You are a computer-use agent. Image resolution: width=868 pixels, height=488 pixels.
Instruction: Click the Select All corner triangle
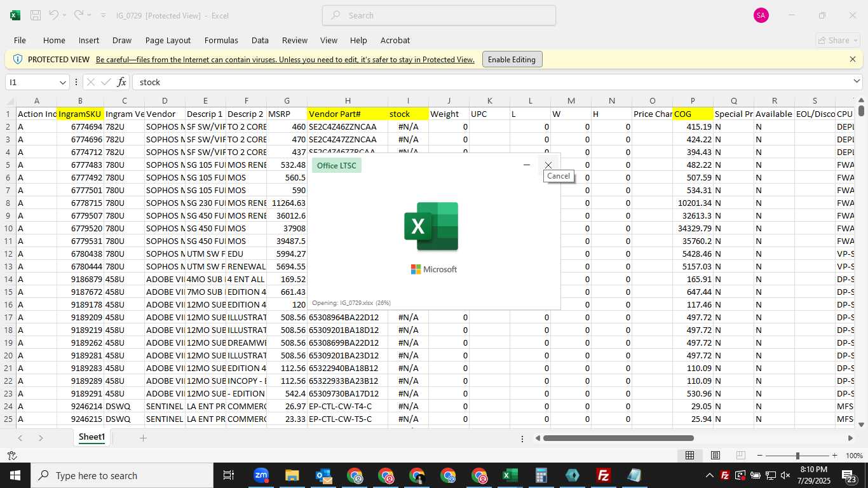(x=10, y=101)
